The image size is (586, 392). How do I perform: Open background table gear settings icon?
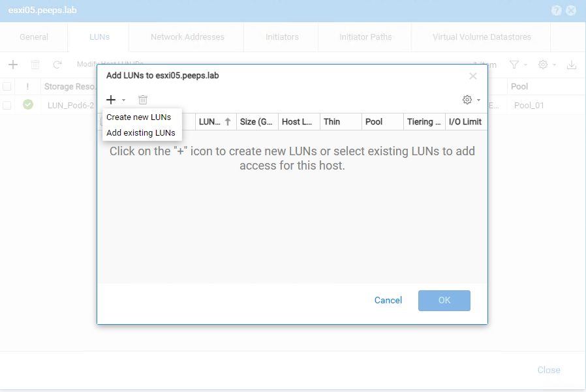[543, 65]
